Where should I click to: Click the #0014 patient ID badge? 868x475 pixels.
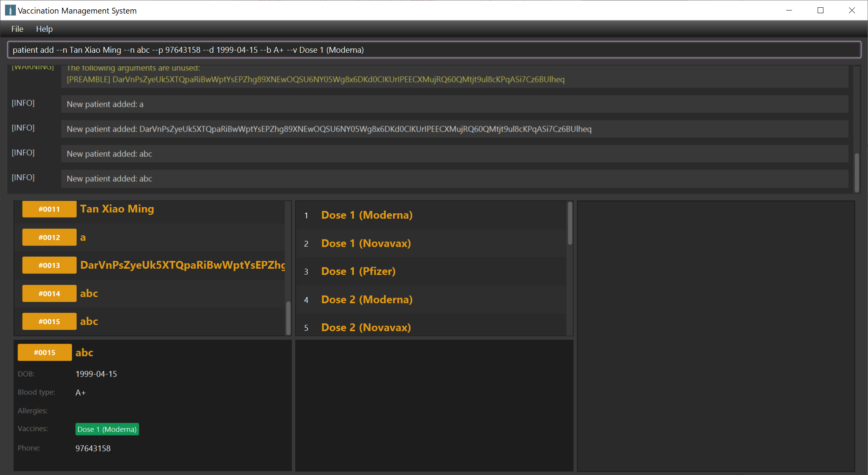pos(49,294)
